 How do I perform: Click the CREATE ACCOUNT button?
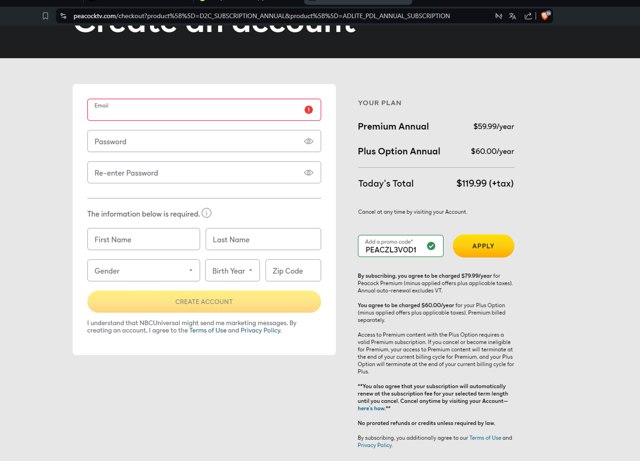point(204,301)
